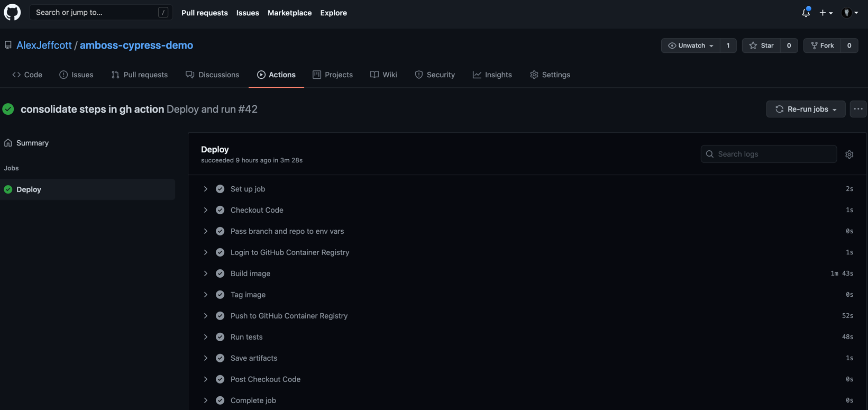Click the Save artifacts status check icon

tap(220, 358)
